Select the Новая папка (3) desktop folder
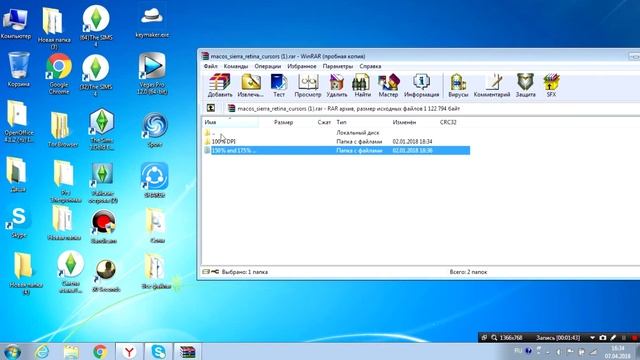This screenshot has width=640, height=360. pos(54,28)
